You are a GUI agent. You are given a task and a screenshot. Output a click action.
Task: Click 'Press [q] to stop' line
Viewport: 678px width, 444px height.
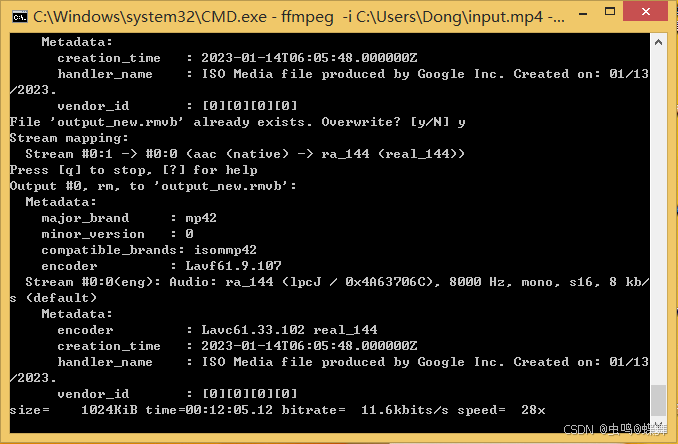click(134, 170)
